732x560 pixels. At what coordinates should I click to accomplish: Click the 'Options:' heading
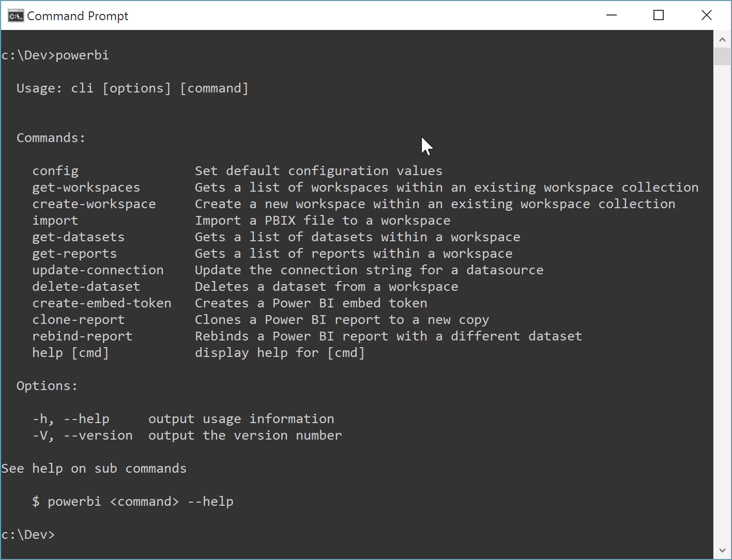click(x=47, y=386)
